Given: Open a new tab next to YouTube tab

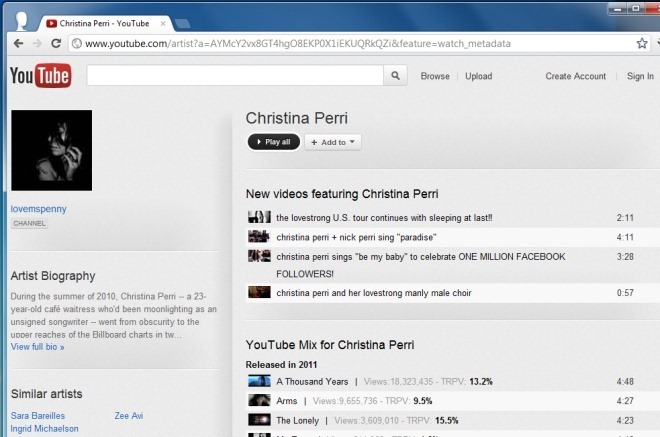Looking at the screenshot, I should point(182,24).
